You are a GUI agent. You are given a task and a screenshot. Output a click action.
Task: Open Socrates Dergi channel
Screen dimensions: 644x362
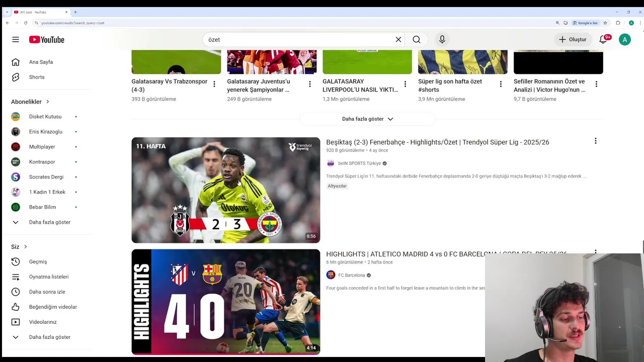click(46, 177)
